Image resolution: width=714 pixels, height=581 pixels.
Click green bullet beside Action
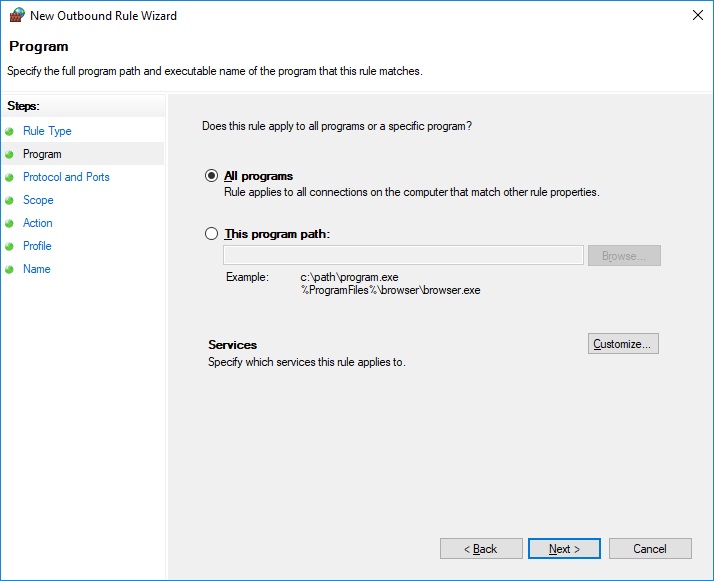[9, 224]
